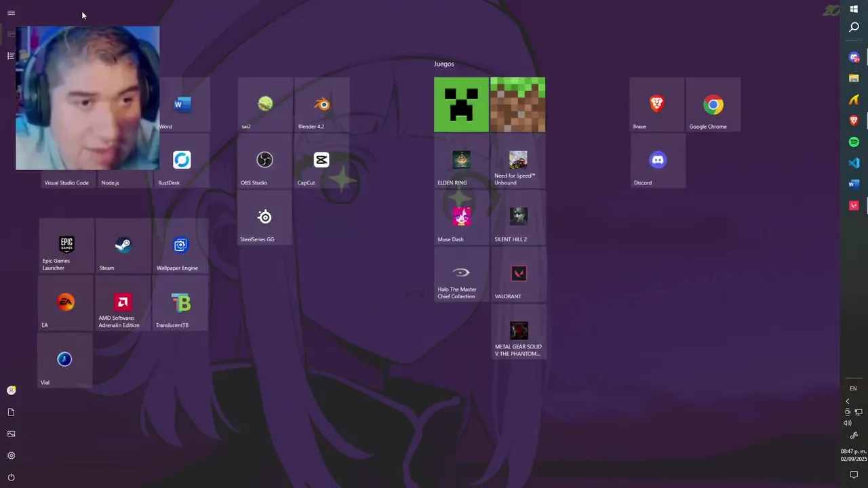Open Epic Games Launcher tile
The height and width of the screenshot is (488, 868).
(66, 246)
